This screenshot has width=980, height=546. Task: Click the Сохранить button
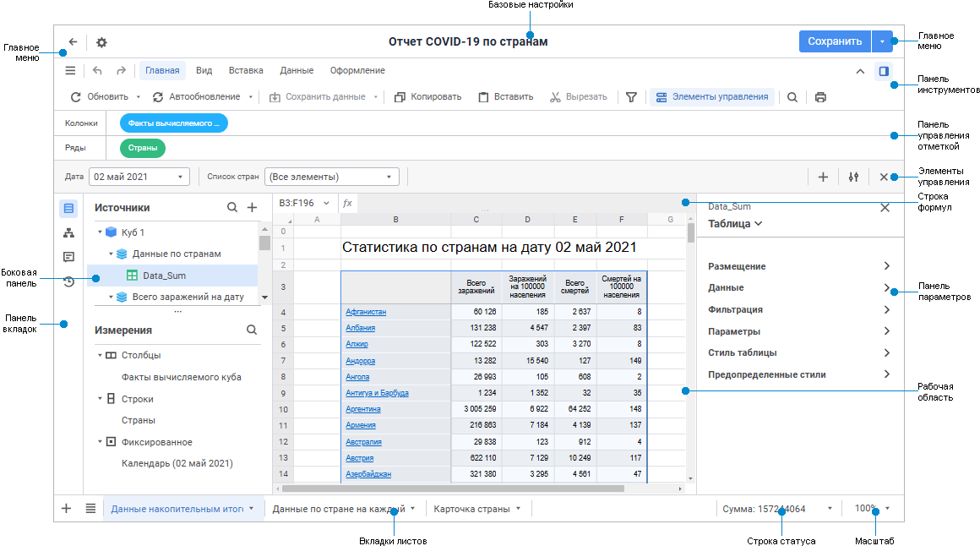834,41
